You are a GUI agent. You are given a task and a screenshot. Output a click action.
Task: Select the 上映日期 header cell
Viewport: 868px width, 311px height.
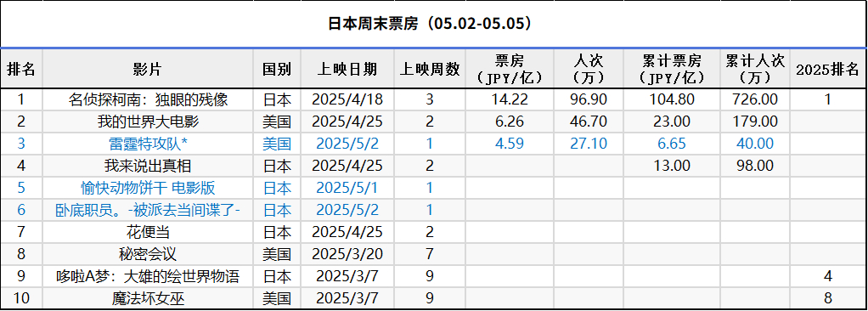coord(347,69)
